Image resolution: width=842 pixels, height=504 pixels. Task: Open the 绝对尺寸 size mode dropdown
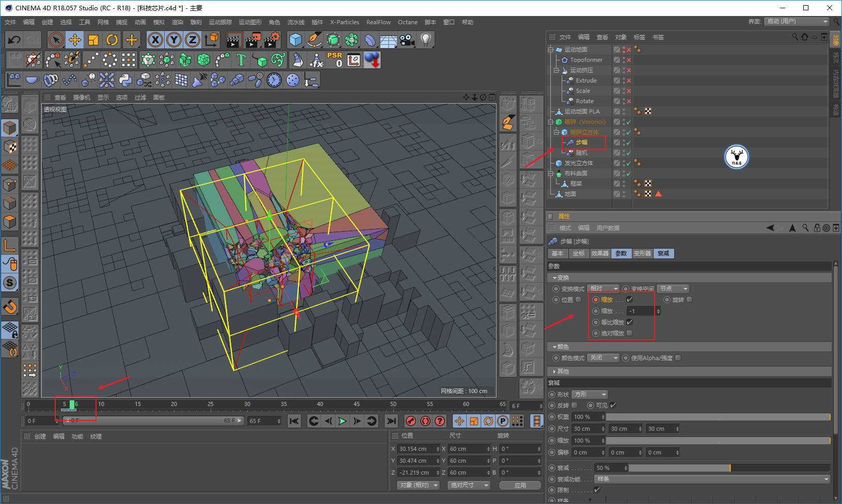[x=469, y=485]
